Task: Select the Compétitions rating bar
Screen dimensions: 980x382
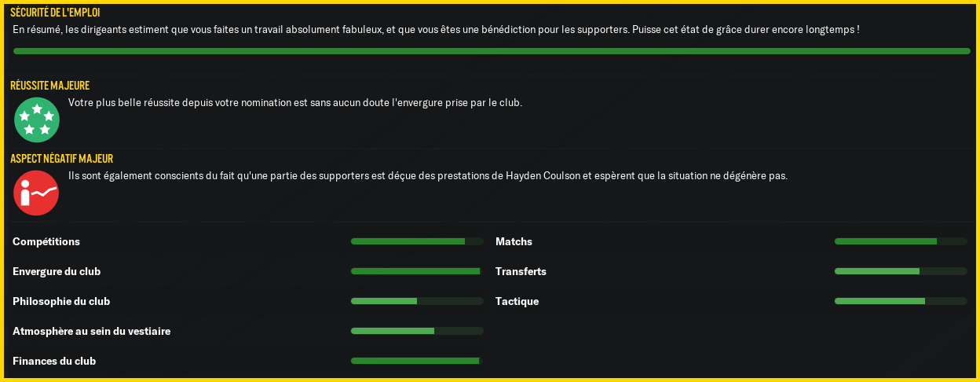Action: tap(417, 241)
